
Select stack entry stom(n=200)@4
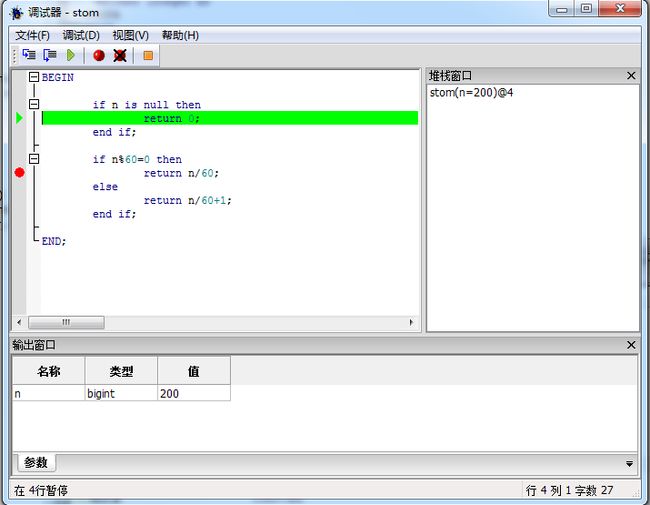point(471,92)
